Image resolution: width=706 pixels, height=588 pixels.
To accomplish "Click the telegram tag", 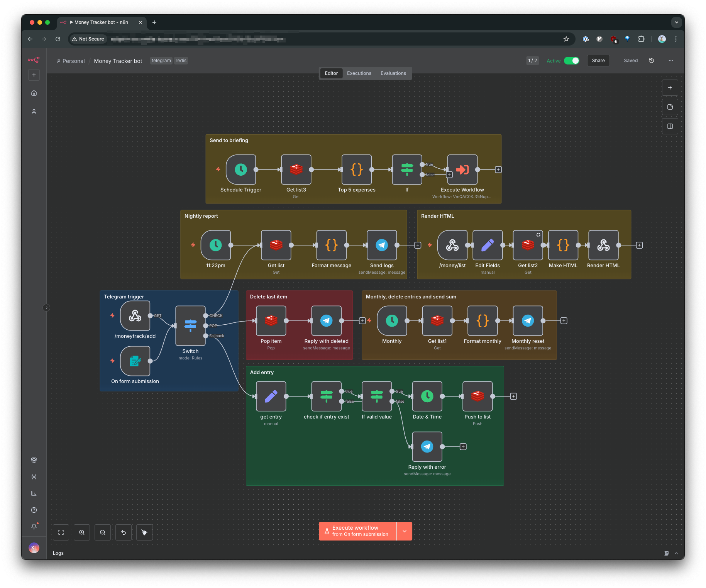I will 161,61.
